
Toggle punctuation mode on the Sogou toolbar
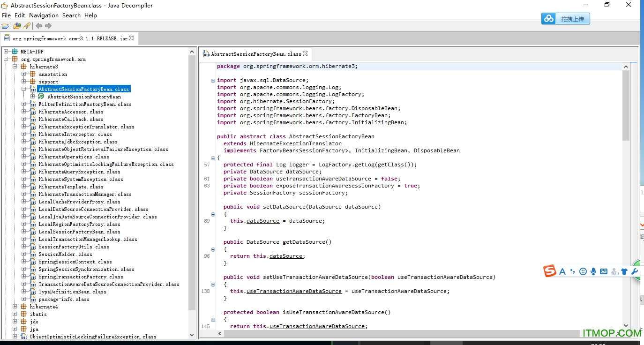[572, 271]
